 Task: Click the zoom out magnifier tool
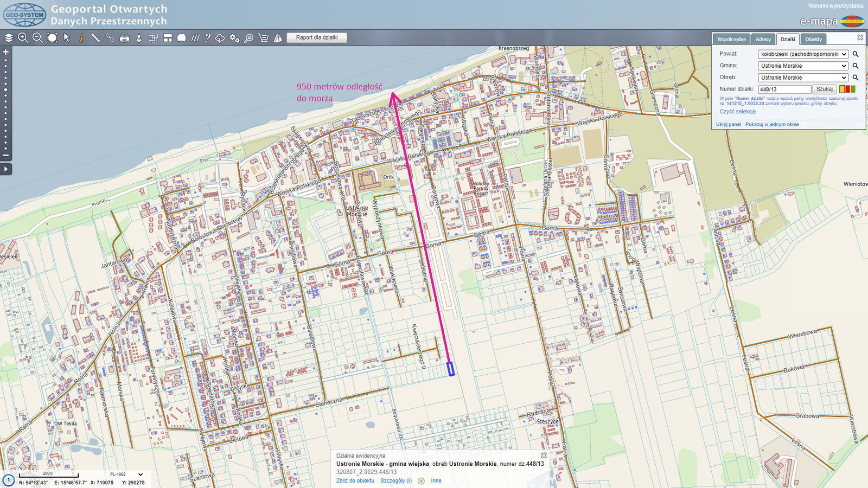37,38
